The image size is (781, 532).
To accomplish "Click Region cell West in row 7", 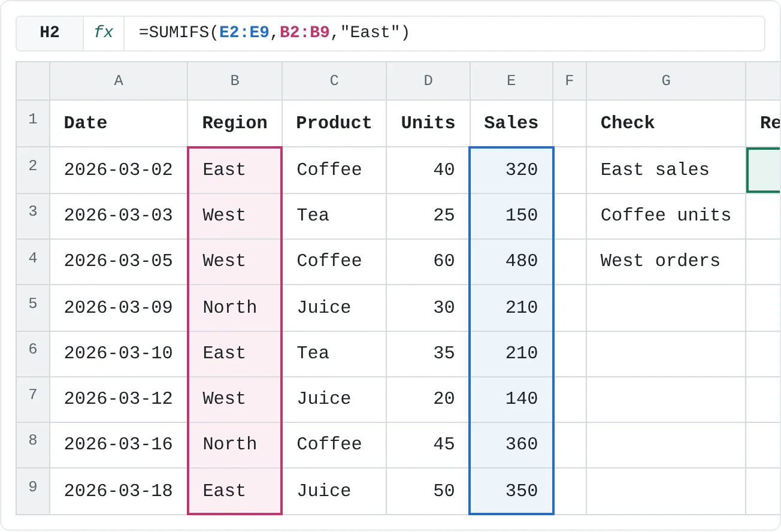I will pyautogui.click(x=235, y=399).
